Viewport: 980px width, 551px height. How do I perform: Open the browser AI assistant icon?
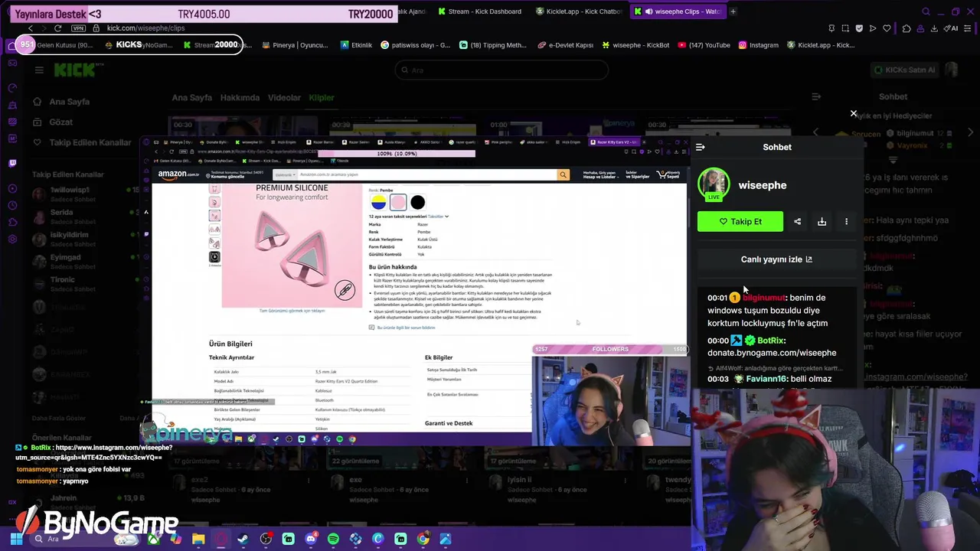[952, 28]
